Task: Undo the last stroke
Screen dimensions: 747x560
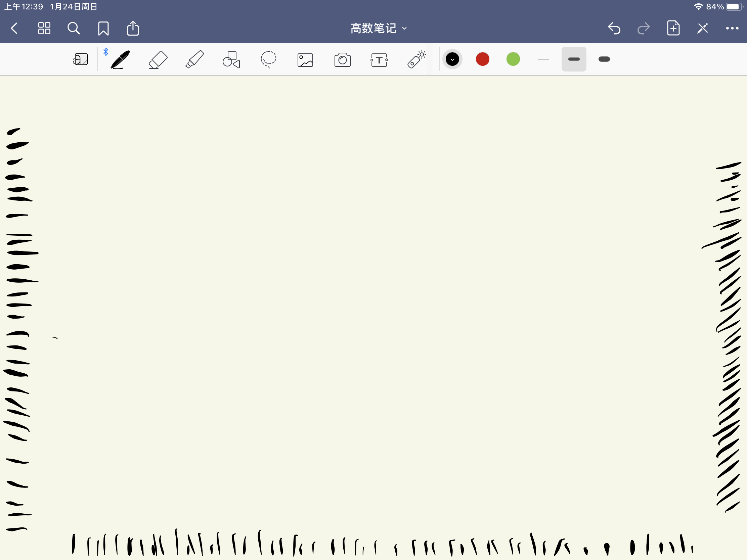Action: (x=614, y=28)
